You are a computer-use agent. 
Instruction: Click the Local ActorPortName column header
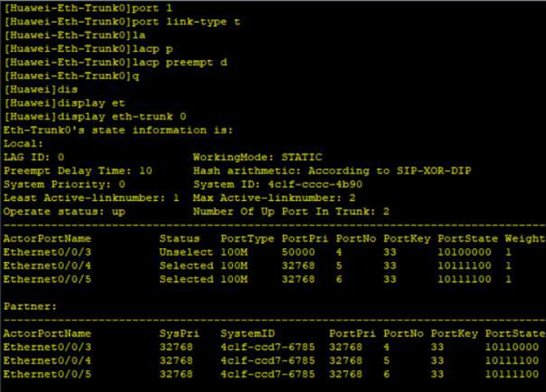coord(47,238)
